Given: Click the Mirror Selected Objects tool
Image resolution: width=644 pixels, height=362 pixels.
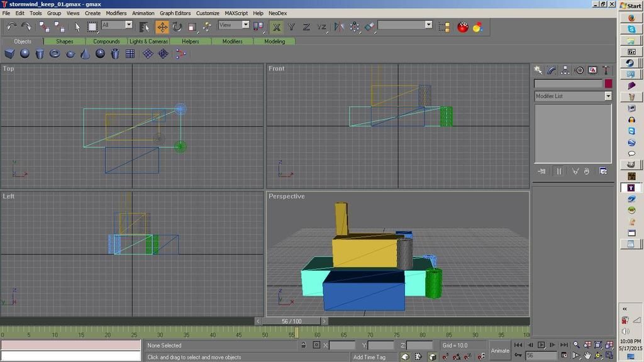Looking at the screenshot, I should click(339, 27).
